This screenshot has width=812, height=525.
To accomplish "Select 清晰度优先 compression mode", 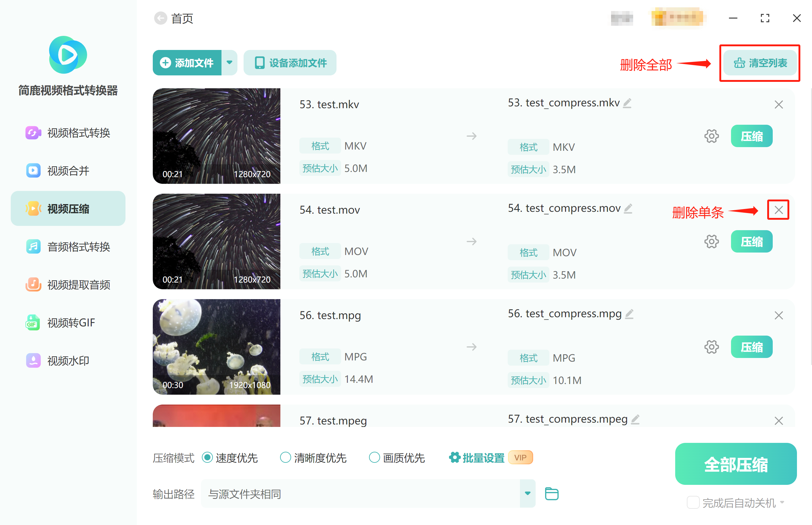I will pos(313,458).
